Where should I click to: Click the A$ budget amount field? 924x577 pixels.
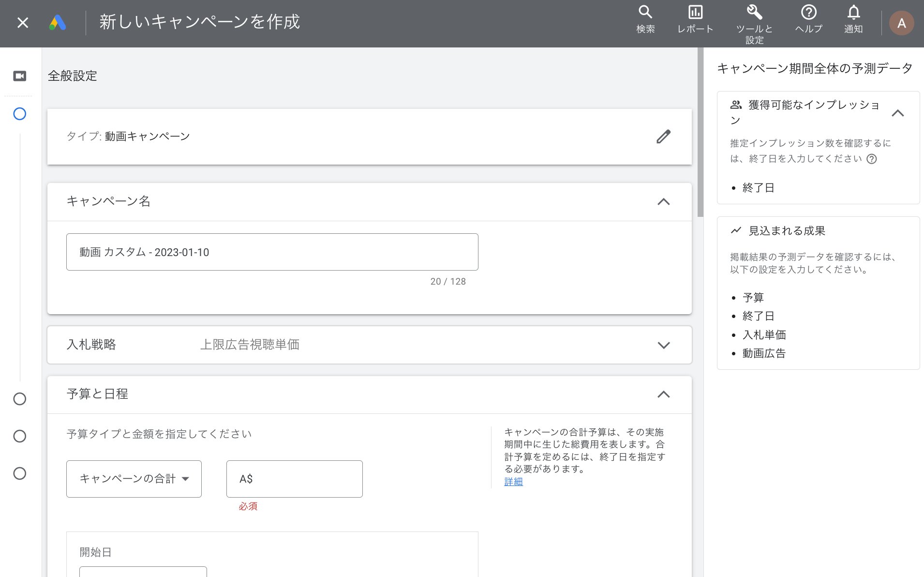pyautogui.click(x=294, y=479)
